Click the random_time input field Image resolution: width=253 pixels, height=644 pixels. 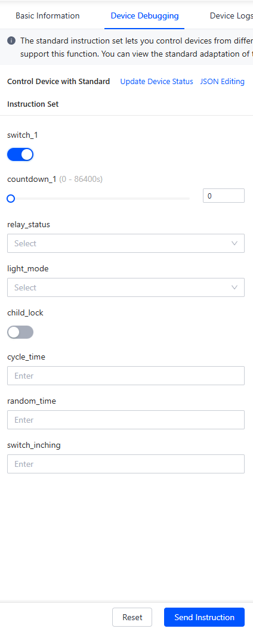pyautogui.click(x=126, y=420)
